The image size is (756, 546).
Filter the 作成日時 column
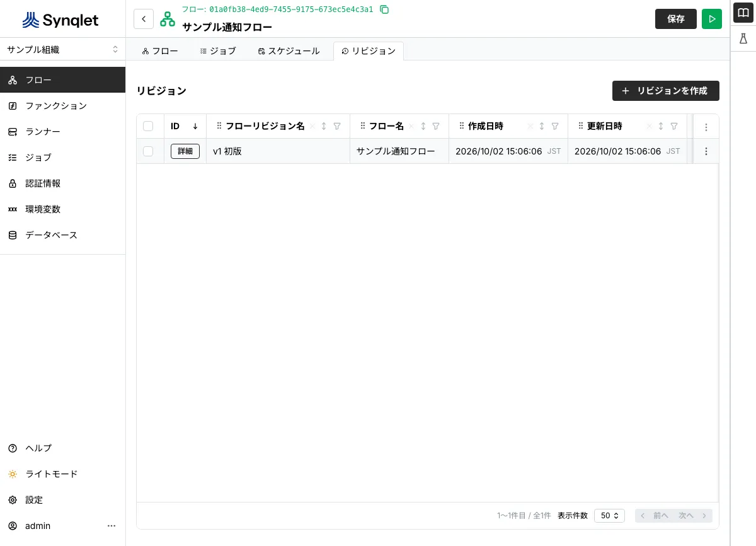point(555,126)
